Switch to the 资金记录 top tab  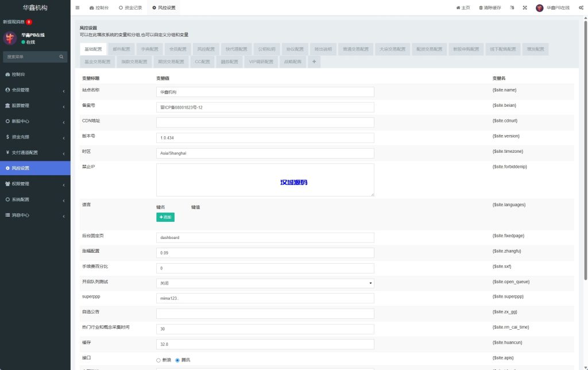click(130, 8)
